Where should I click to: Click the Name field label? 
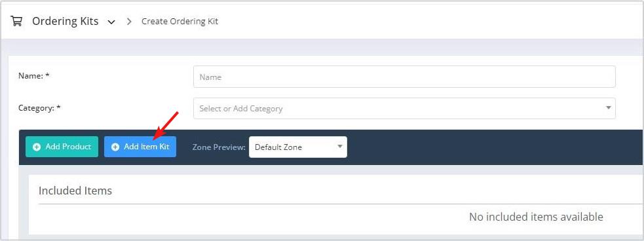34,76
